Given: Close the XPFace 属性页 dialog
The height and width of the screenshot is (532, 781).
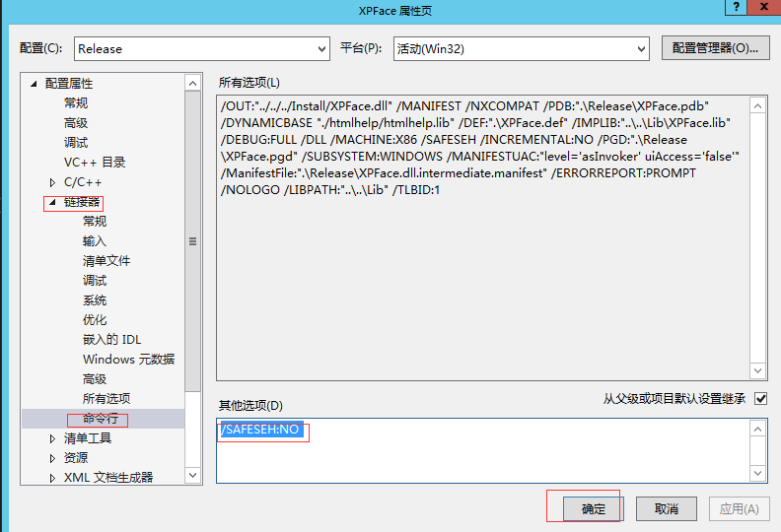Looking at the screenshot, I should coord(764,7).
